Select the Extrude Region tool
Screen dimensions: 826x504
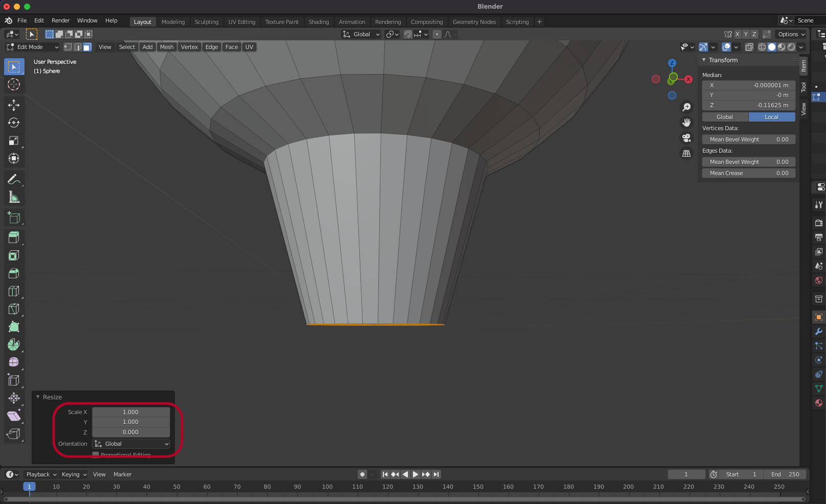14,238
